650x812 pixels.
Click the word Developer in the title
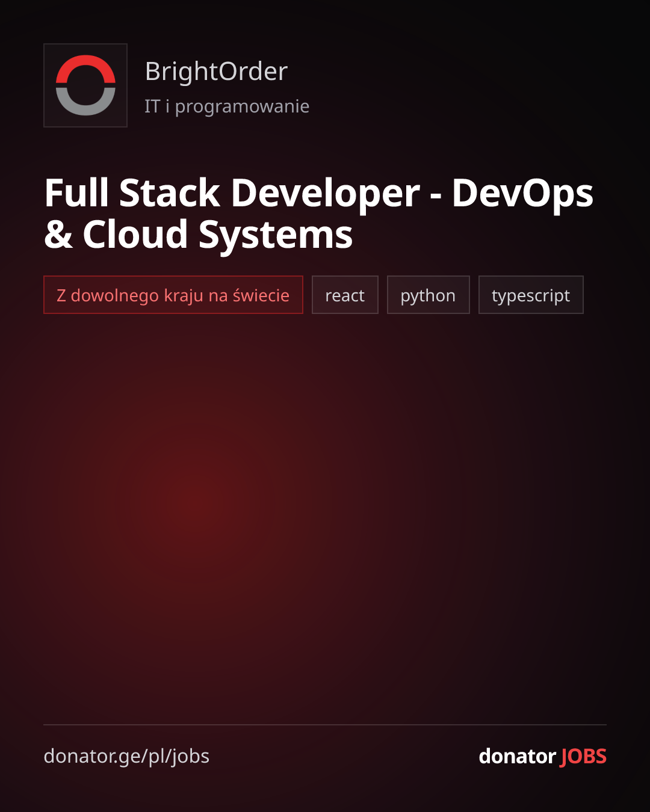[326, 194]
